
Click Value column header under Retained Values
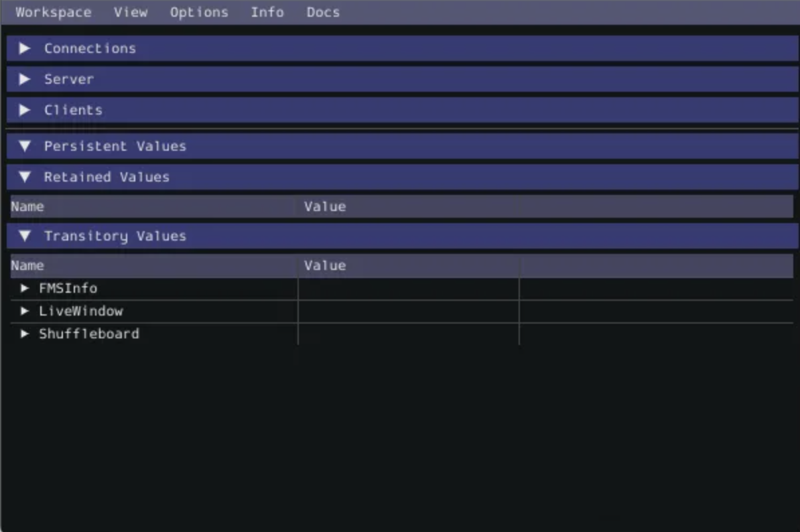[x=325, y=206]
